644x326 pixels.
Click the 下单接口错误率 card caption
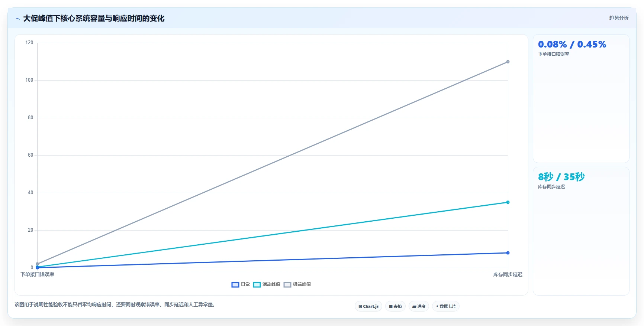[554, 54]
